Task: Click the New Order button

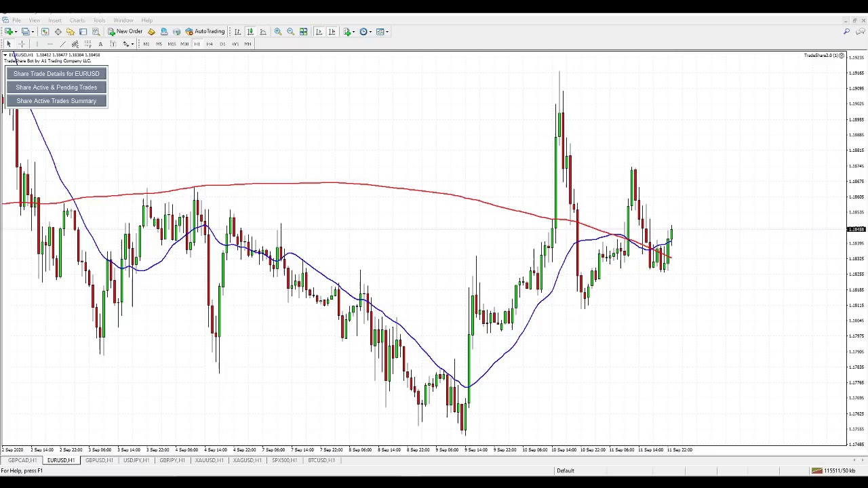Action: point(125,32)
